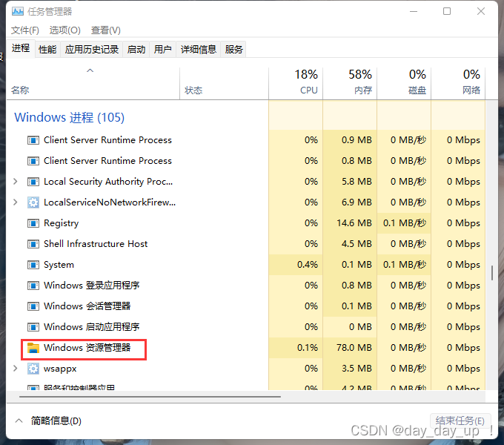Expand the wsappx process group
The image size is (504, 445).
[x=15, y=369]
